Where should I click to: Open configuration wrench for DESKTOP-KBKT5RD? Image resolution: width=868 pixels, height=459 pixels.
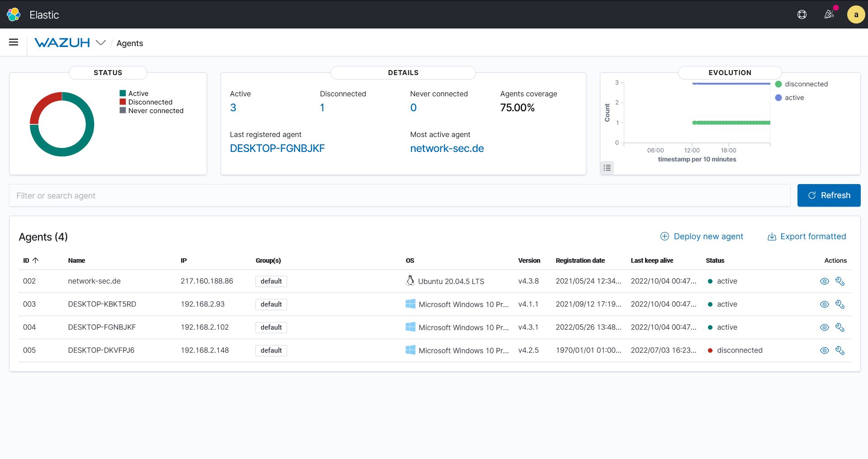840,304
